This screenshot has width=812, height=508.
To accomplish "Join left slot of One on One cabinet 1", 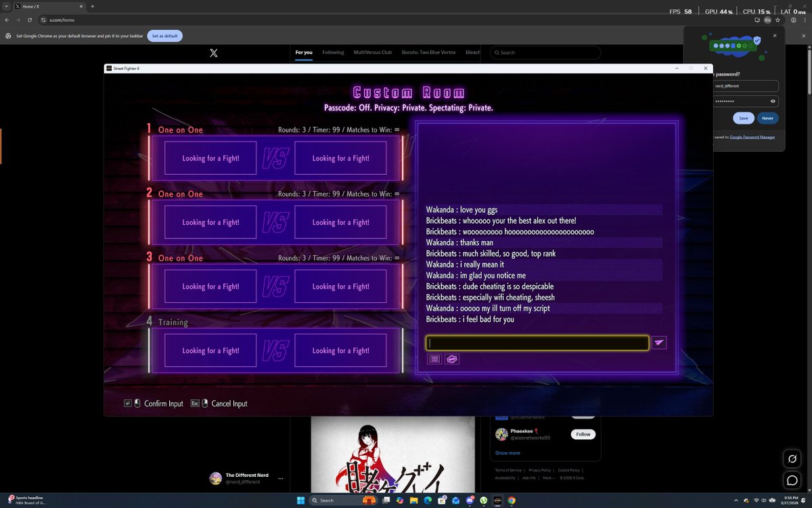I will tap(210, 158).
